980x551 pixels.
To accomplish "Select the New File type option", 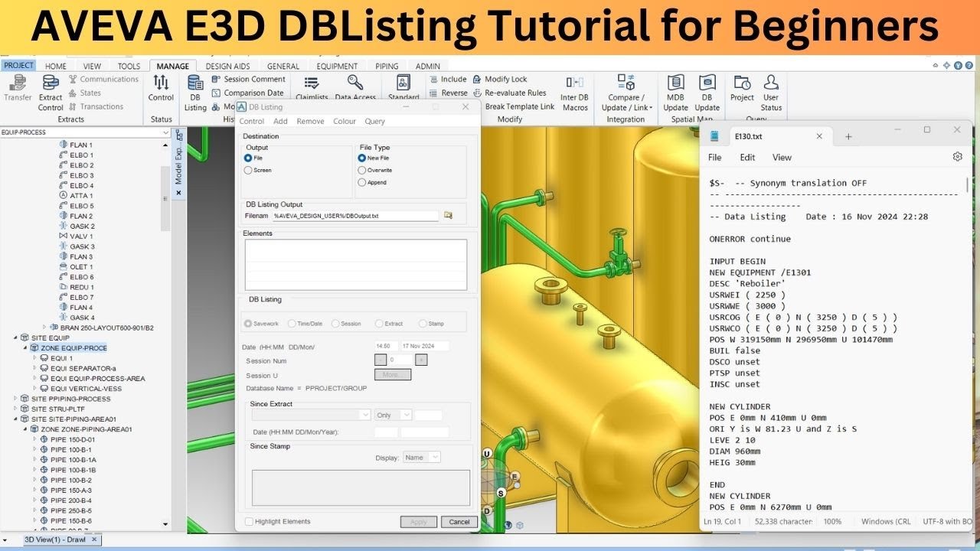I will click(x=362, y=158).
